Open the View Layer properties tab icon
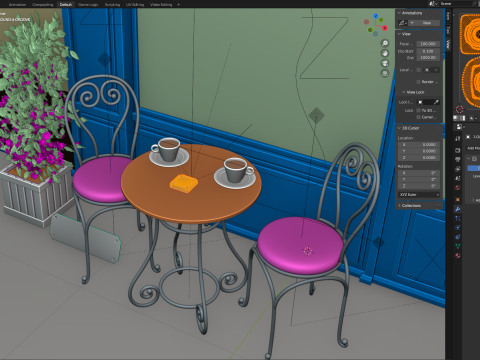 pyautogui.click(x=458, y=169)
